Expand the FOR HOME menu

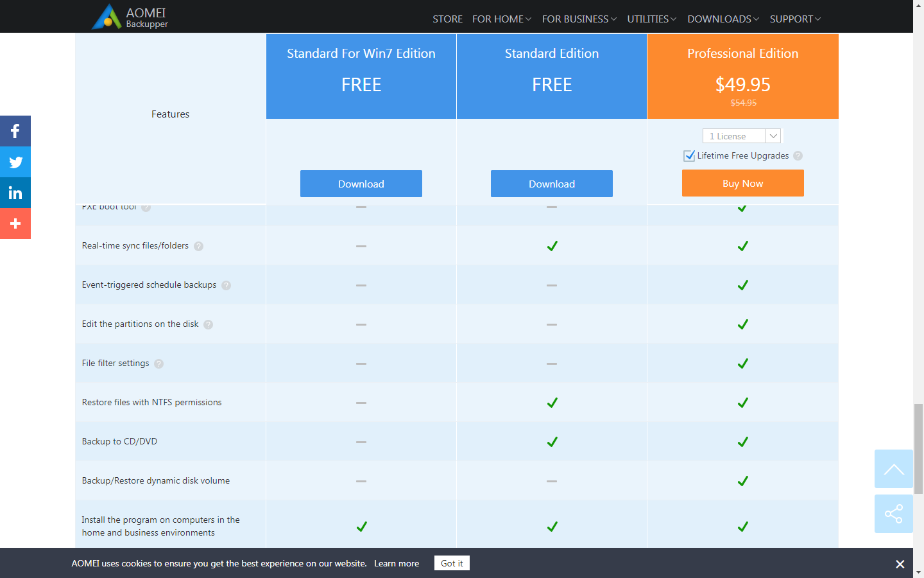coord(502,19)
